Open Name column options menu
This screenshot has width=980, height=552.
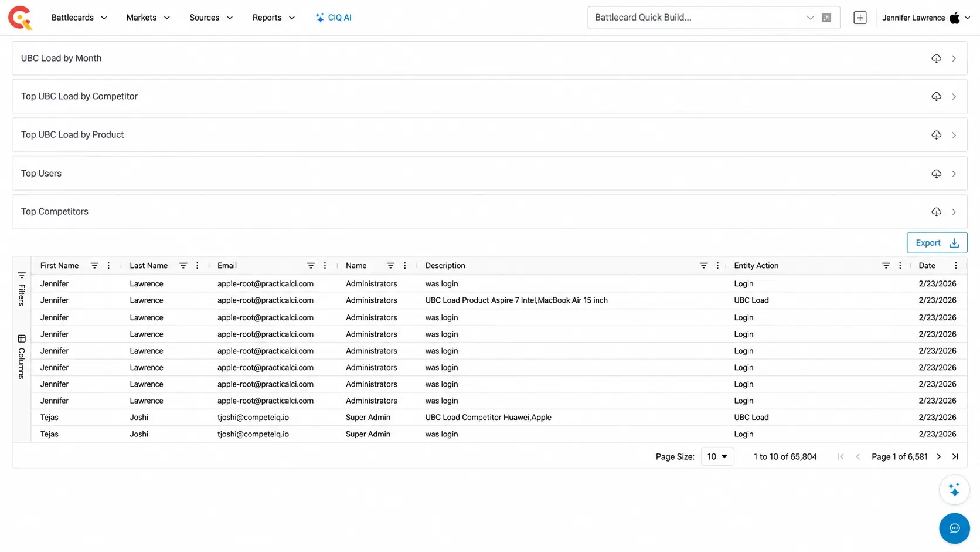tap(405, 266)
